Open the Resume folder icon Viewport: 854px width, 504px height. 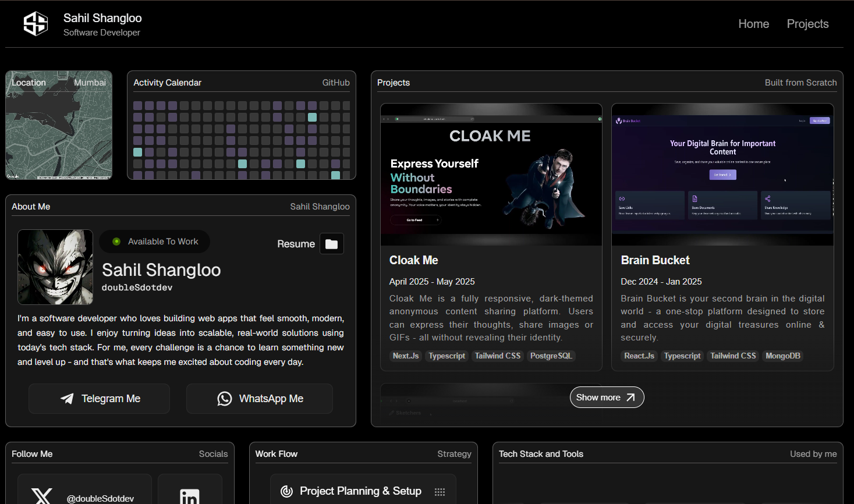[331, 244]
